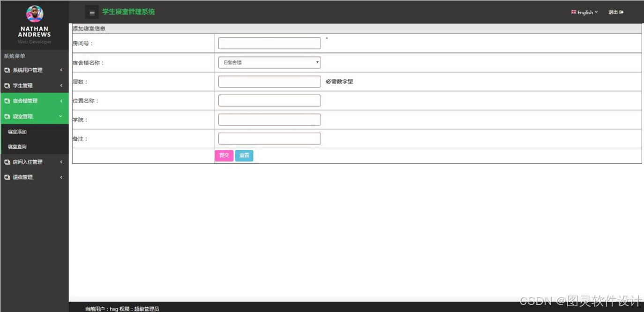Open 学生管理 menu item
The image size is (644, 312).
coord(34,86)
